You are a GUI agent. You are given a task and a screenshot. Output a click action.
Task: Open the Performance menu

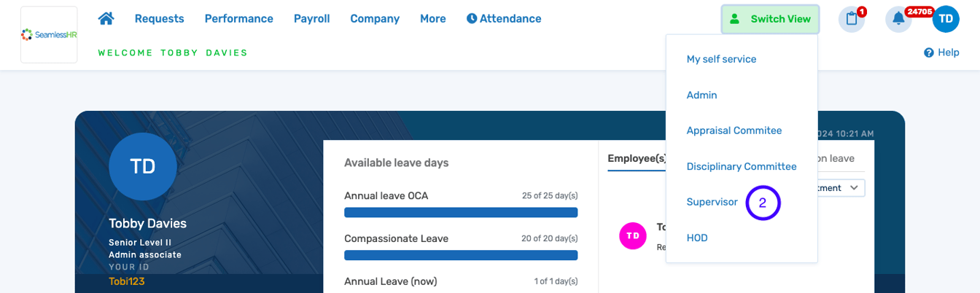point(238,19)
